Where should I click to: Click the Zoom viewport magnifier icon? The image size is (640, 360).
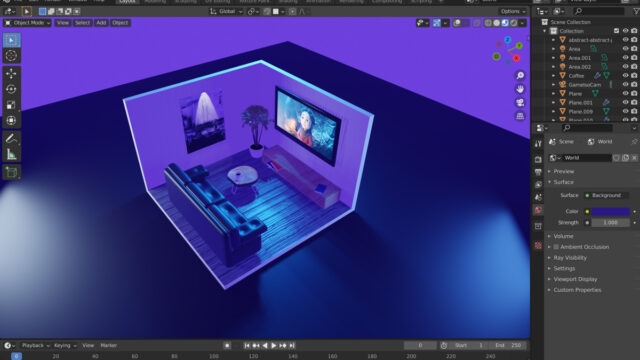(x=520, y=76)
